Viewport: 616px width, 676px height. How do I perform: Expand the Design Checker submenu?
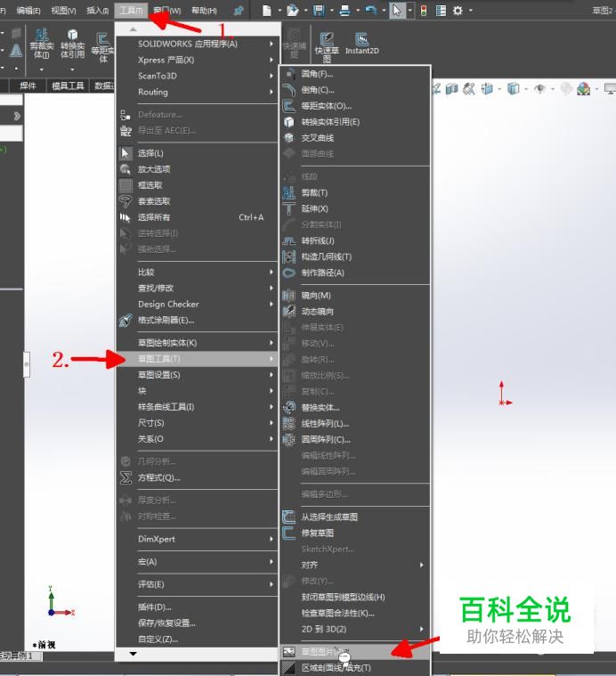198,304
